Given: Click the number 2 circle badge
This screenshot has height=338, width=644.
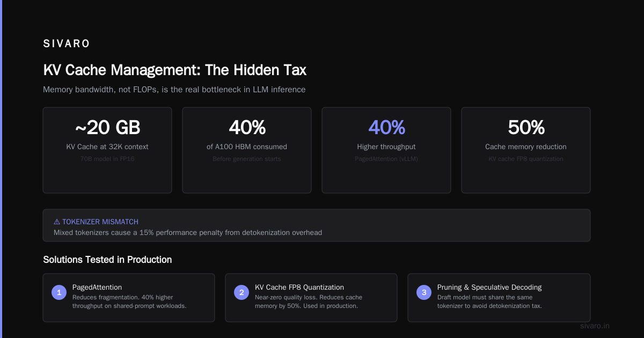Looking at the screenshot, I should 241,292.
